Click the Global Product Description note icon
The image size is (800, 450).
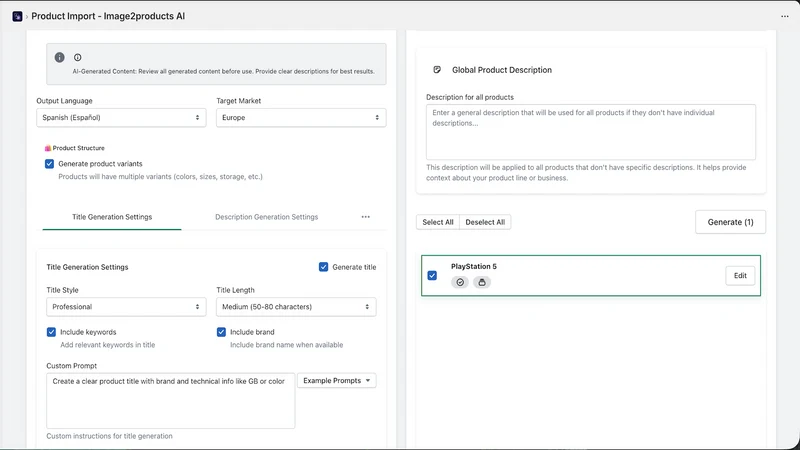click(x=437, y=70)
